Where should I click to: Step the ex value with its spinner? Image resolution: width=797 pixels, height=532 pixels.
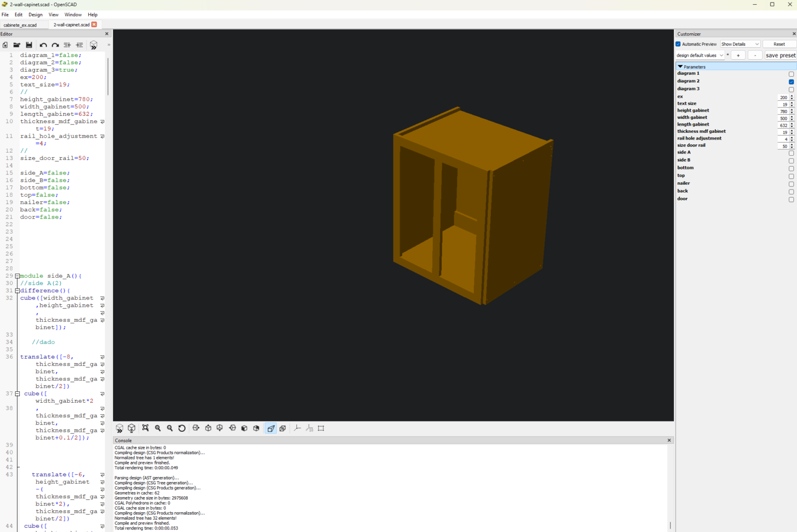792,98
